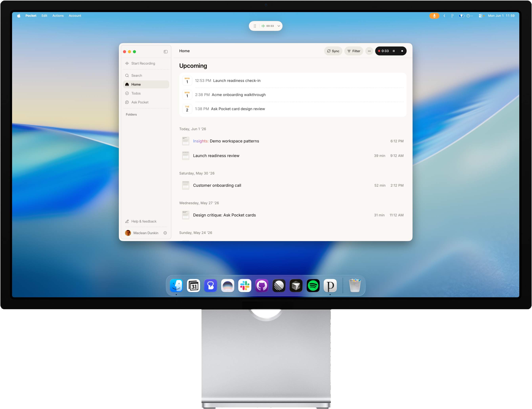Open Ask Pocket card design review event
The height and width of the screenshot is (409, 532).
click(293, 109)
